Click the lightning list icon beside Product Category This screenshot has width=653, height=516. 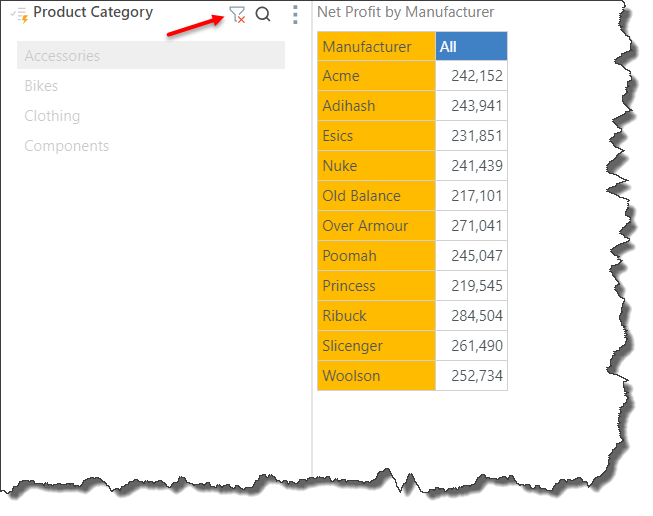pyautogui.click(x=20, y=15)
